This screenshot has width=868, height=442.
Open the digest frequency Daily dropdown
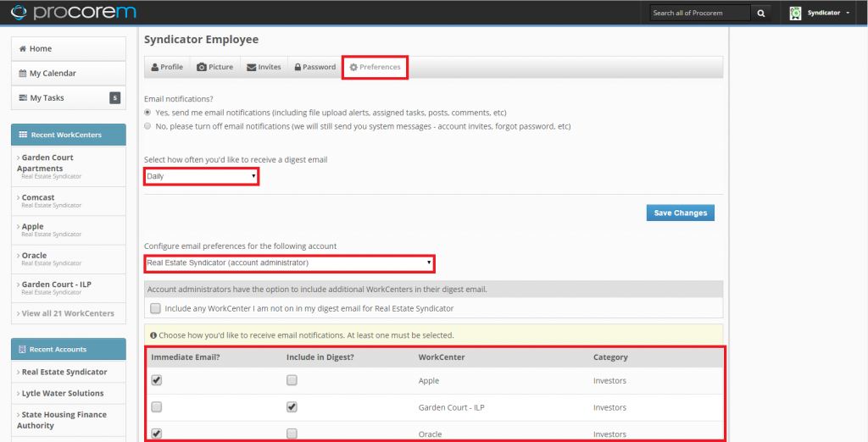click(201, 176)
